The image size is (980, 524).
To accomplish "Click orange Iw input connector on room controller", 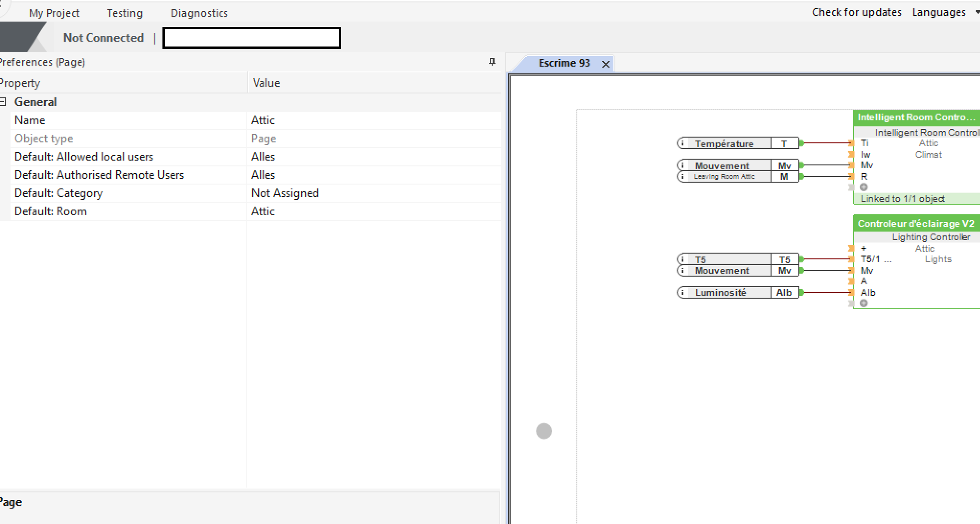I will pyautogui.click(x=851, y=154).
